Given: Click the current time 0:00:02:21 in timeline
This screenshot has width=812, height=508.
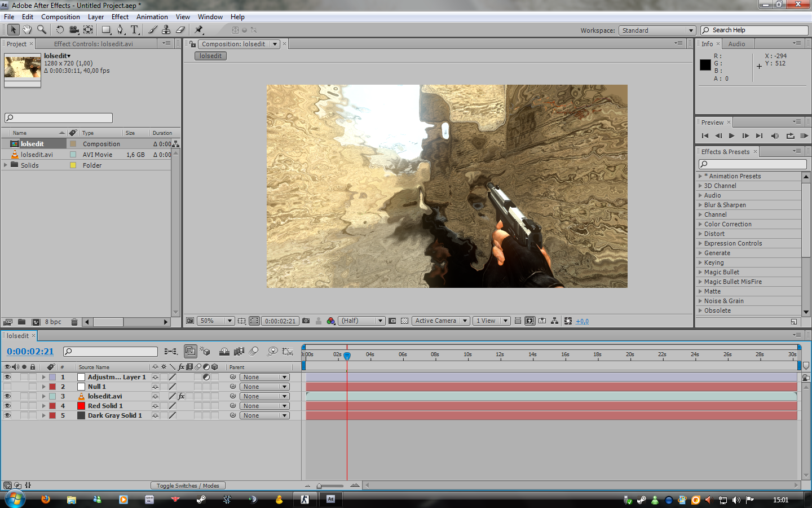Looking at the screenshot, I should click(x=30, y=351).
